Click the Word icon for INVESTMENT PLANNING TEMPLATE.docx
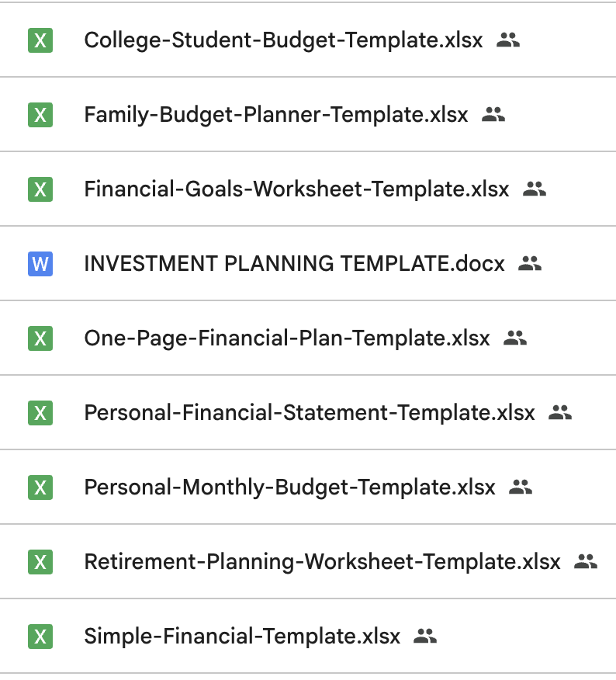Screen dimensions: 616x680 [x=40, y=264]
